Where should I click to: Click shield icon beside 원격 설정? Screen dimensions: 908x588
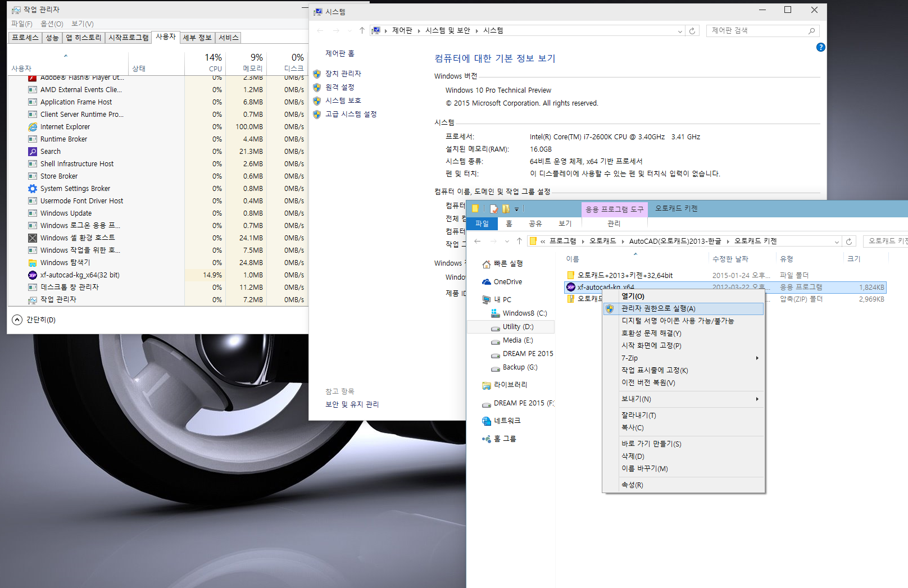click(x=317, y=87)
